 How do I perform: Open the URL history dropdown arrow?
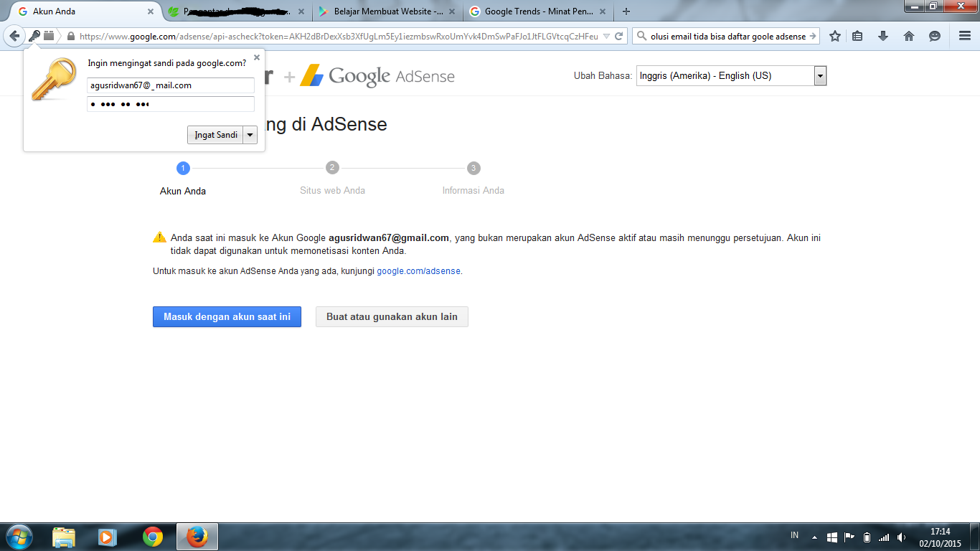point(606,36)
